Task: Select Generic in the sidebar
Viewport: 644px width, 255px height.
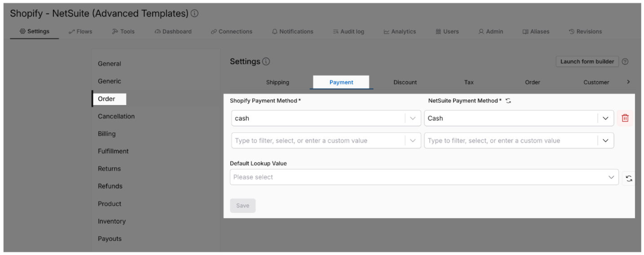Action: pos(110,81)
